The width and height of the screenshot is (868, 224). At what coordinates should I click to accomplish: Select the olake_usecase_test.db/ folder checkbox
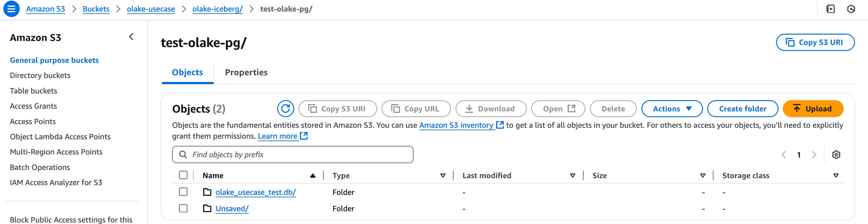pos(183,192)
